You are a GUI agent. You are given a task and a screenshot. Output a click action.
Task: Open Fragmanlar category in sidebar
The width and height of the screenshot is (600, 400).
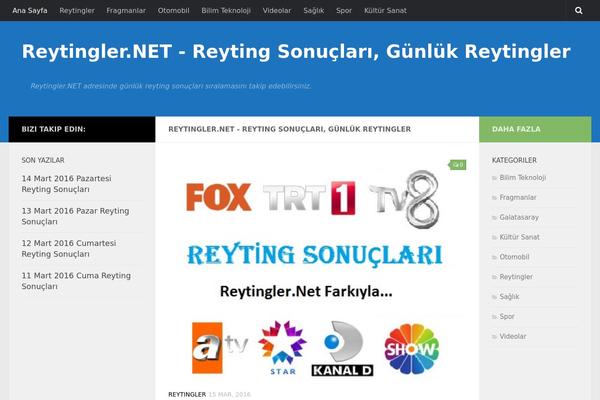[x=518, y=198]
